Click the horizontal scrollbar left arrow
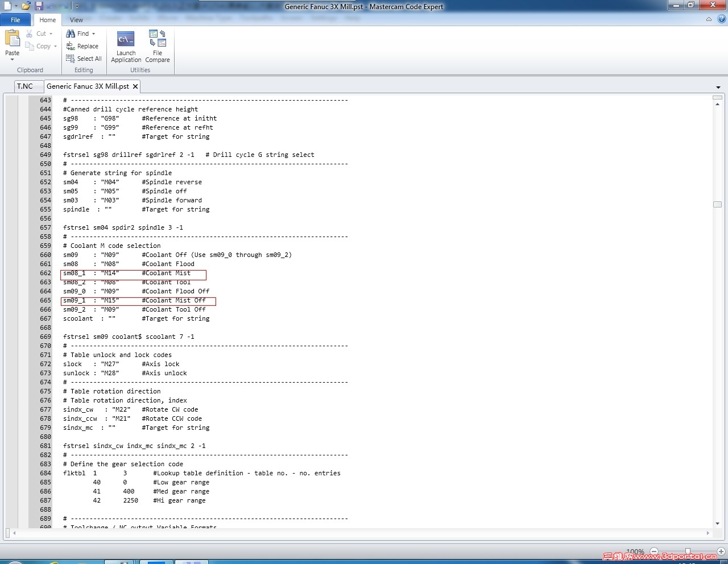This screenshot has height=564, width=728. (14, 533)
